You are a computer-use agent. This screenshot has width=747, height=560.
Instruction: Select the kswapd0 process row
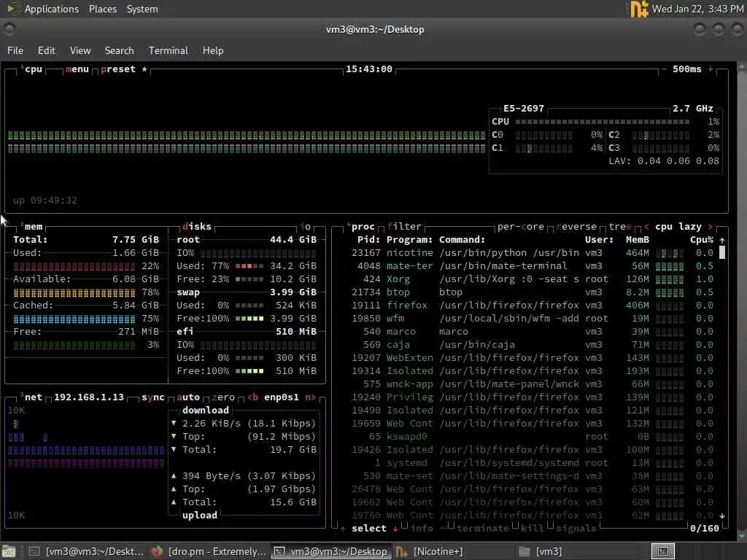click(532, 437)
